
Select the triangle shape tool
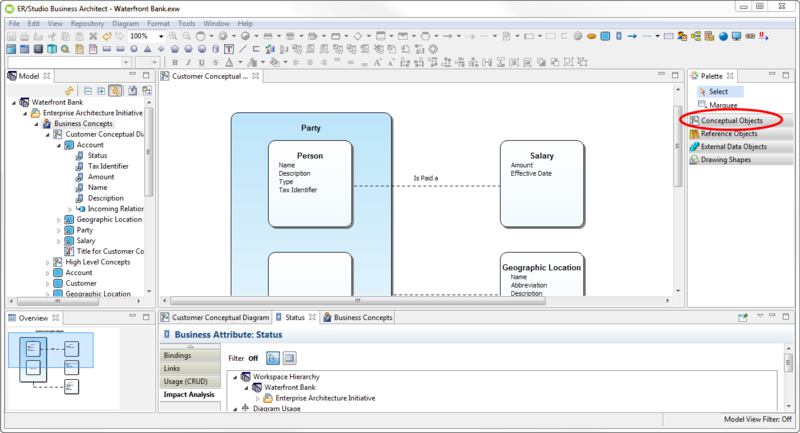pos(147,49)
